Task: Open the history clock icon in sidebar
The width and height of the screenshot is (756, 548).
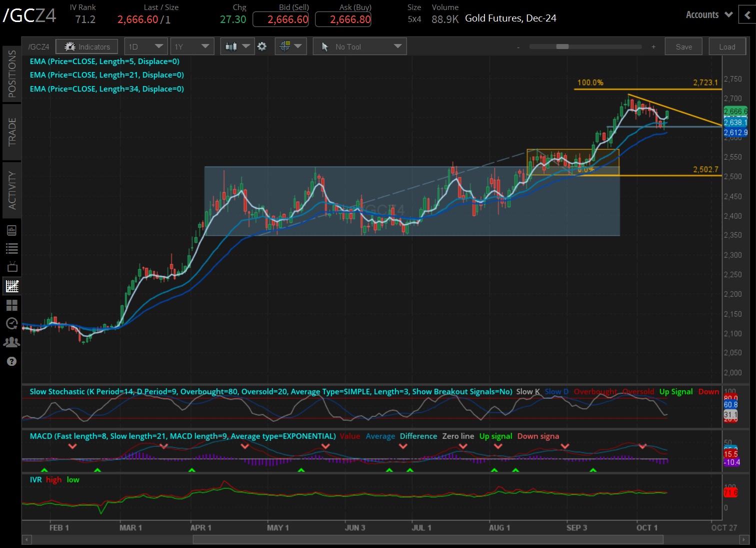Action: [x=11, y=323]
